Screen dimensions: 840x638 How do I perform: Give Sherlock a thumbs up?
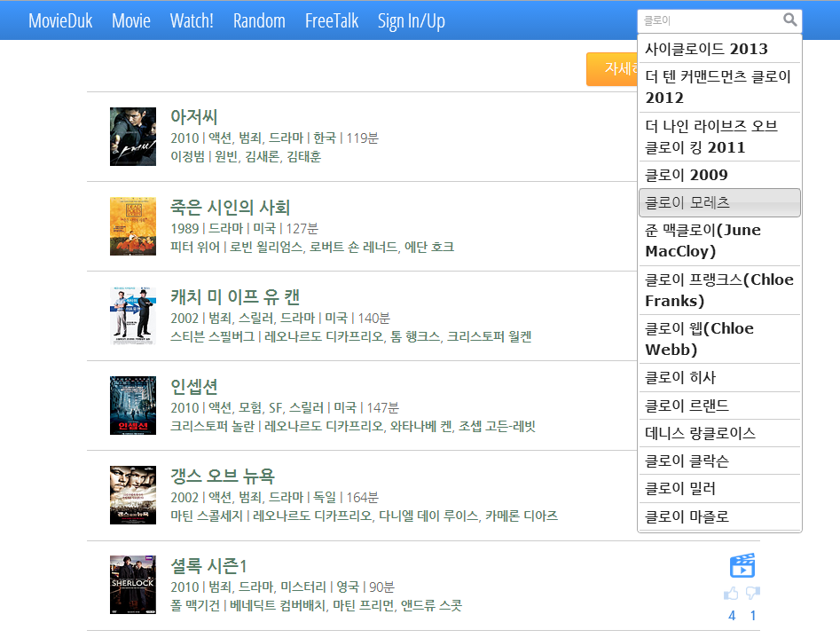tap(731, 593)
